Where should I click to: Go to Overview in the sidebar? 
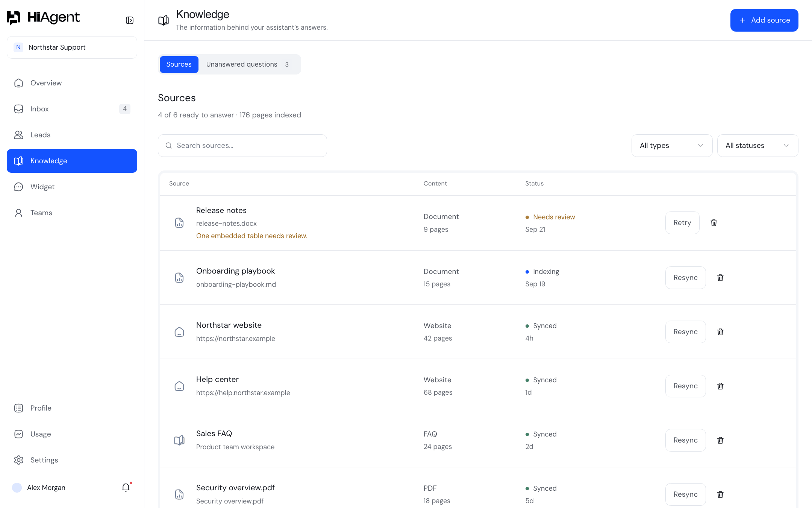[72, 83]
